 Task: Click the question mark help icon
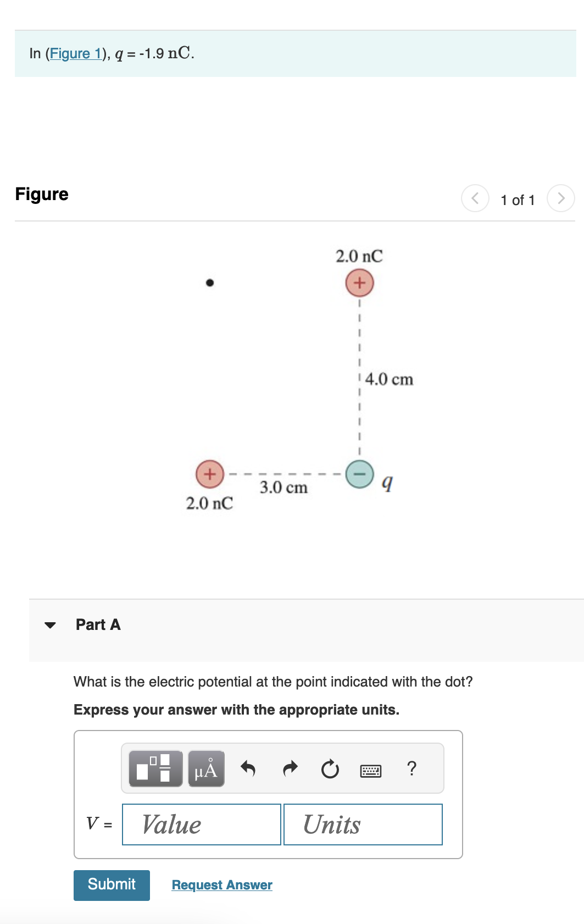(411, 768)
